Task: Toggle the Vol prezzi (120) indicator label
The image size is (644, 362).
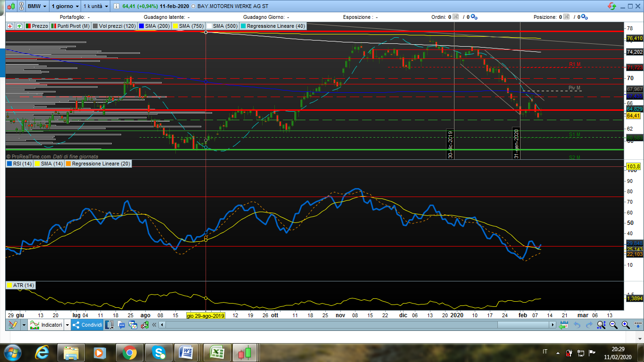Action: coord(115,26)
